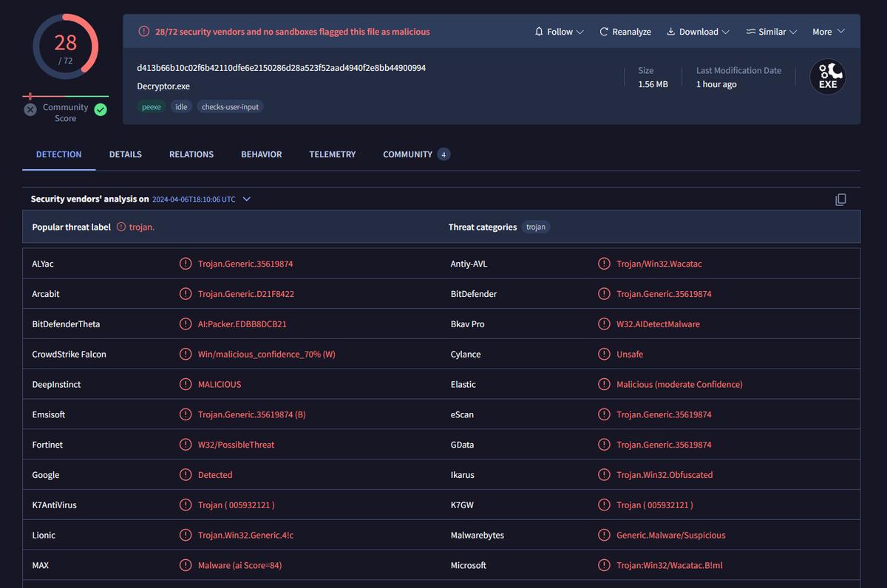Viewport: 887px width, 588px height.
Task: Click the BitDefenderTheta vendor name
Action: click(66, 324)
